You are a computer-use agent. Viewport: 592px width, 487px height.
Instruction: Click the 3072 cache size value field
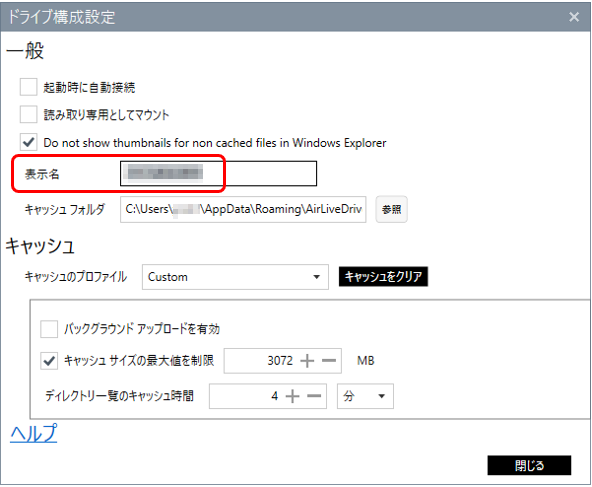[x=261, y=361]
